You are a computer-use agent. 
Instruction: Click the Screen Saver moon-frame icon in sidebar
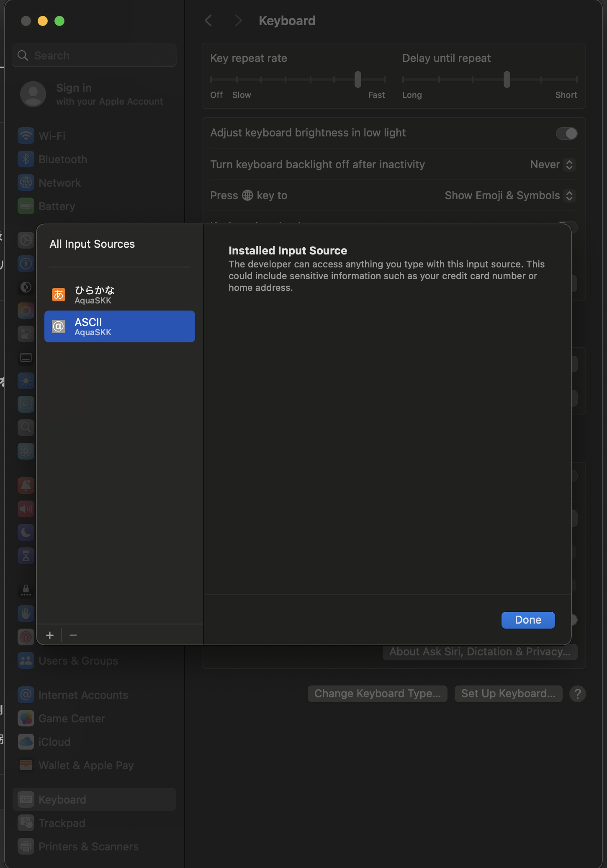click(x=26, y=404)
